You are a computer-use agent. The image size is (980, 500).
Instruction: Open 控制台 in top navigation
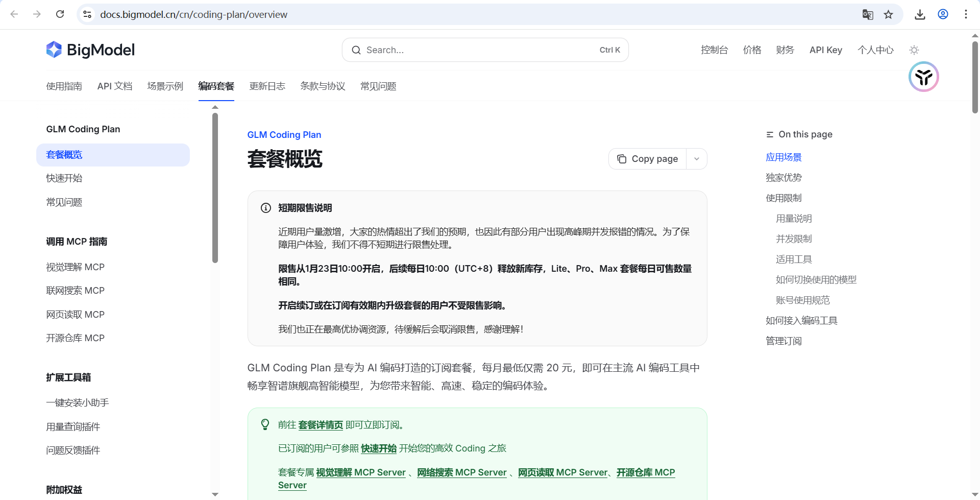[x=714, y=50]
